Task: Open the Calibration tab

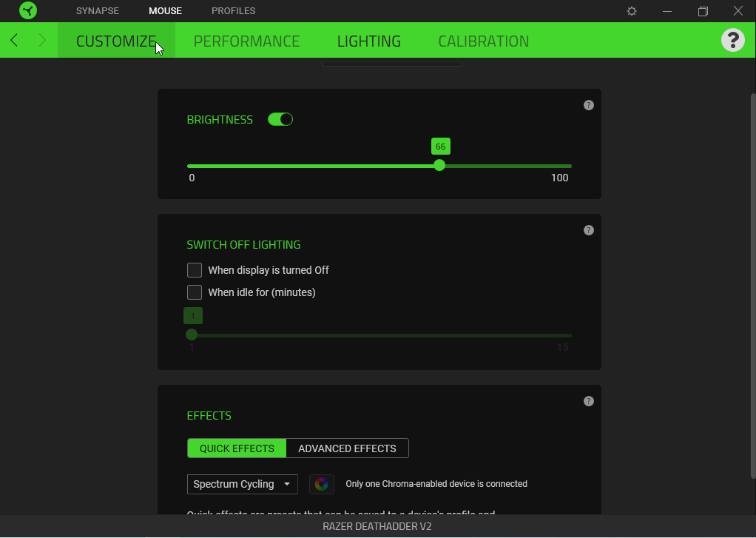Action: [484, 41]
